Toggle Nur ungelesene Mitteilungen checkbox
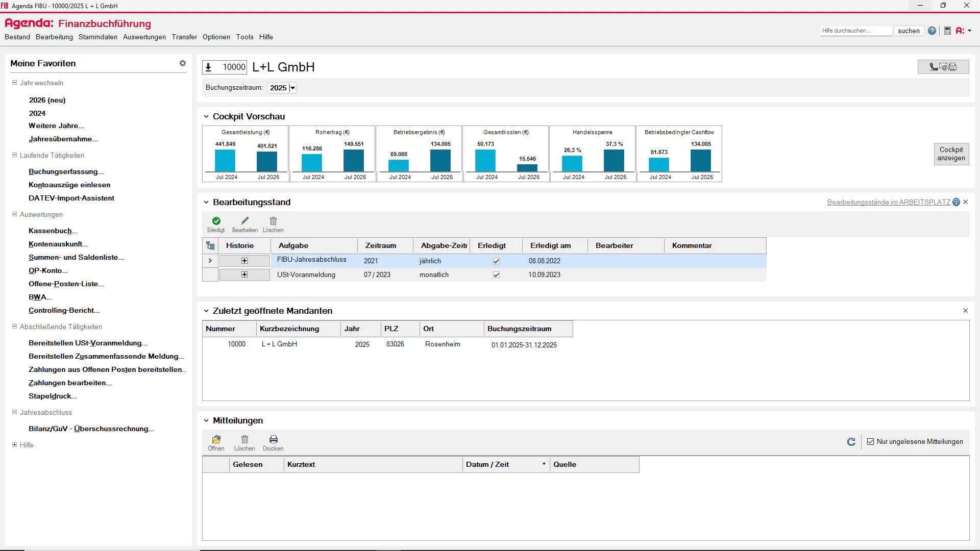Viewport: 980px width, 551px height. pos(871,442)
